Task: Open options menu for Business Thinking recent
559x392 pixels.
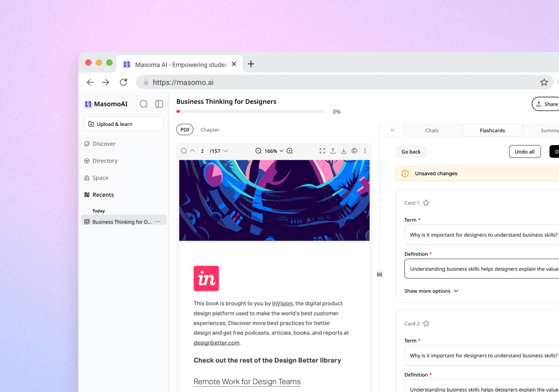Action: click(x=158, y=222)
